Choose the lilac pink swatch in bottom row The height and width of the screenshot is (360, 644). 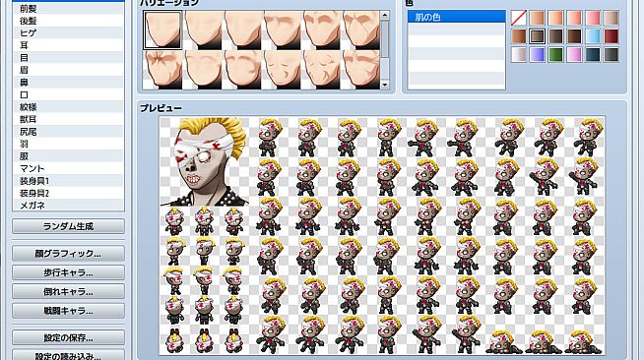[x=574, y=54]
